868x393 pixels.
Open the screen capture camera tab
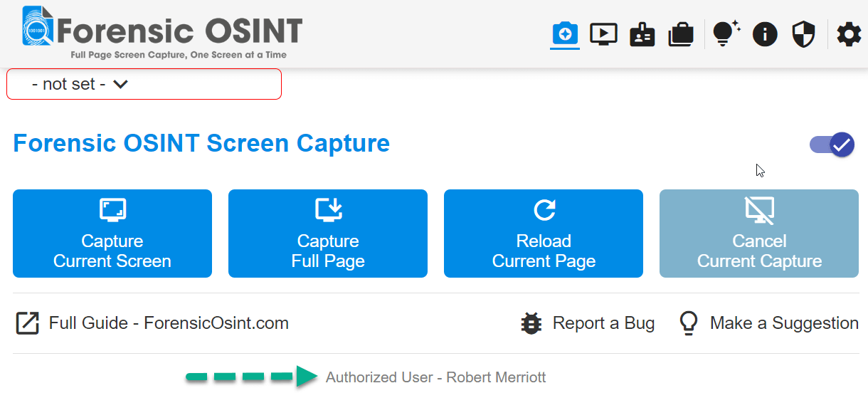[x=565, y=33]
